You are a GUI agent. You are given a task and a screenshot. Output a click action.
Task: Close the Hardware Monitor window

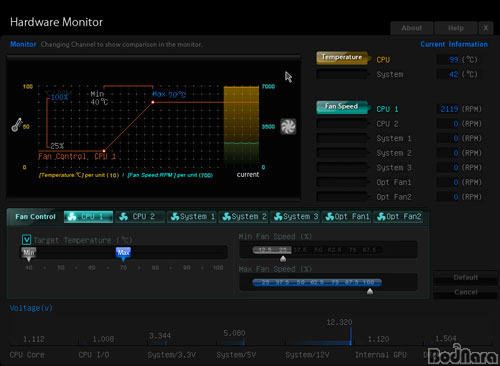click(486, 28)
